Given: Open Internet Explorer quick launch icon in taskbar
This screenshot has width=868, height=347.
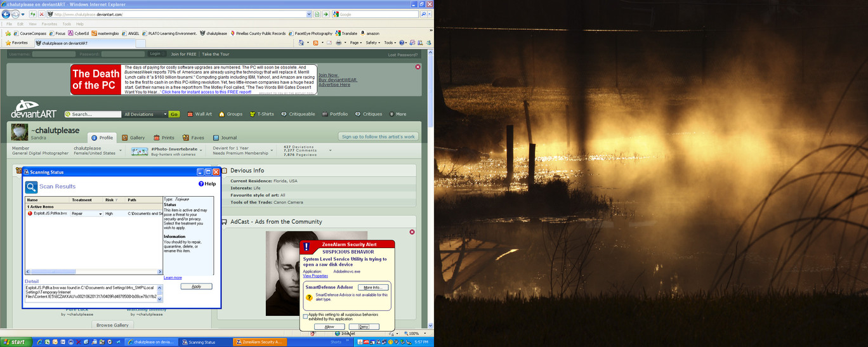Looking at the screenshot, I should tap(39, 342).
